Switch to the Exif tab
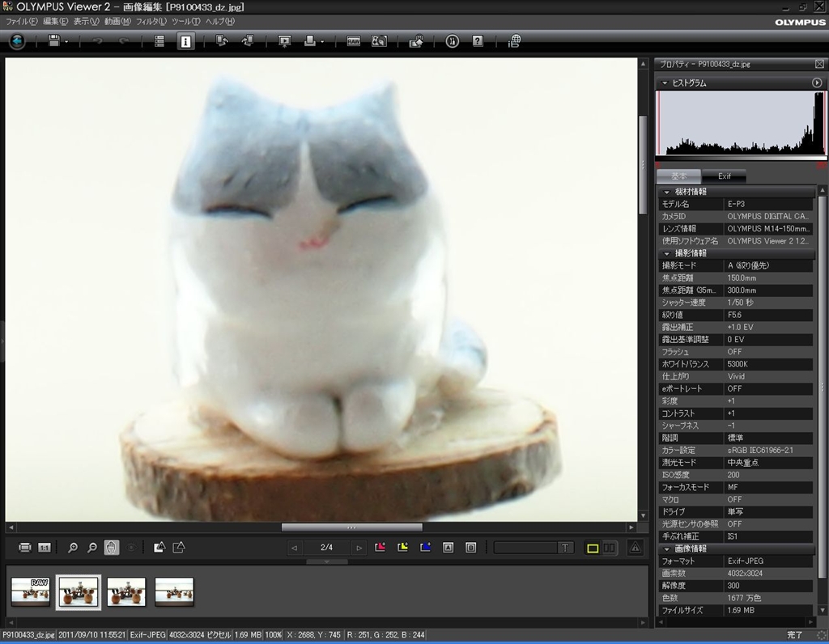The height and width of the screenshot is (644, 829). pos(724,176)
